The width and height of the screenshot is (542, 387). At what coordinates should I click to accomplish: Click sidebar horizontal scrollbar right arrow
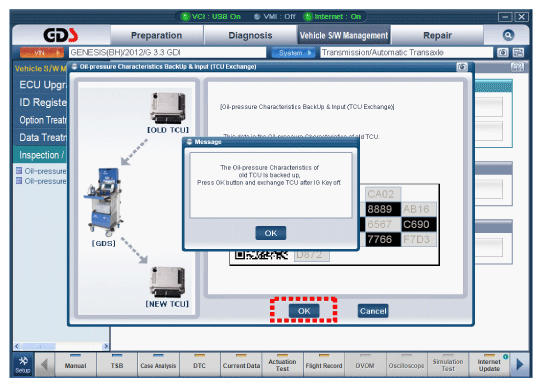[106, 346]
